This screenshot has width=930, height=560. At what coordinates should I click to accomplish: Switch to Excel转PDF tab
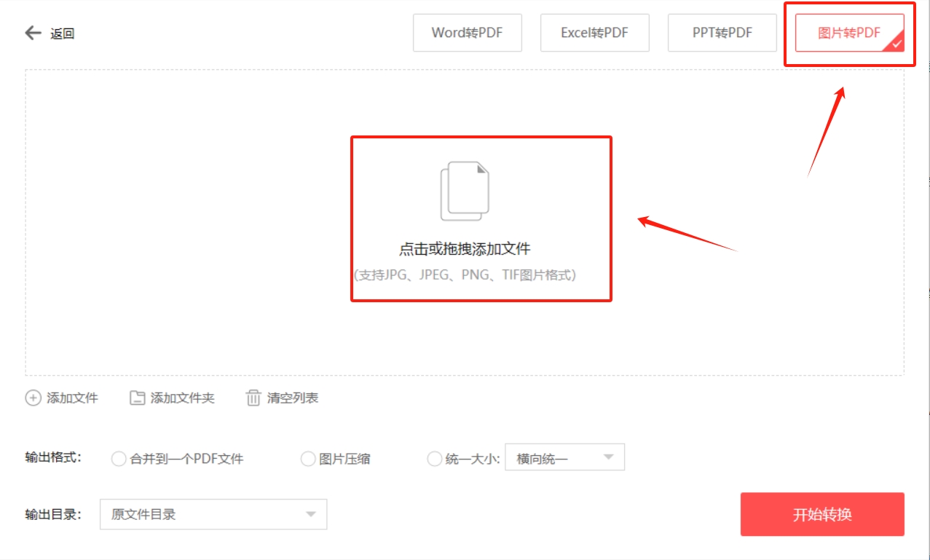(594, 33)
